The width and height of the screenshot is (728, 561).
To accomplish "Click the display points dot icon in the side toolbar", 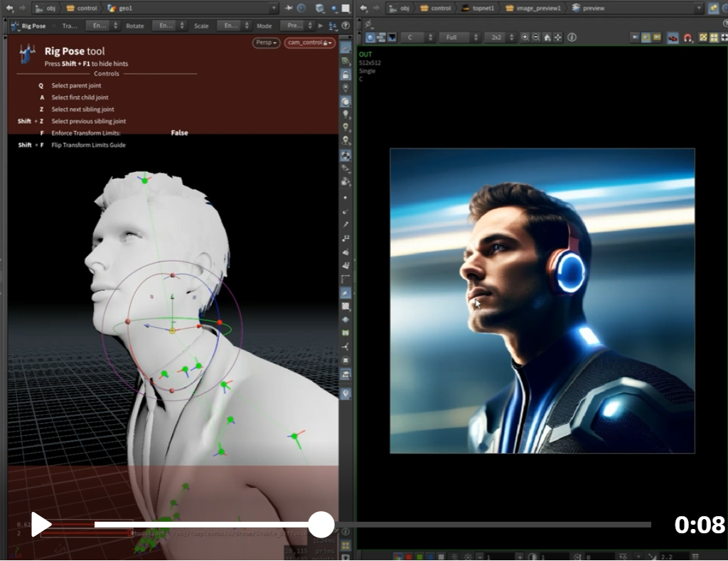I will pyautogui.click(x=346, y=198).
